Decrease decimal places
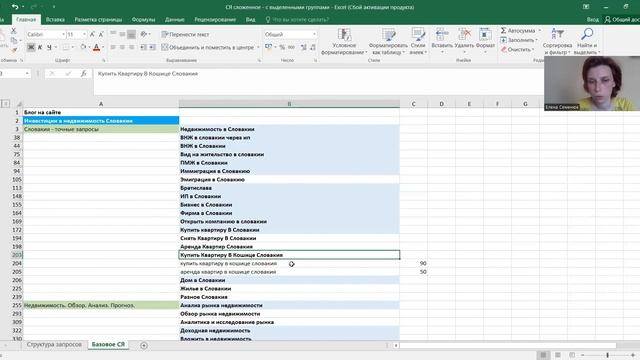 [x=313, y=47]
